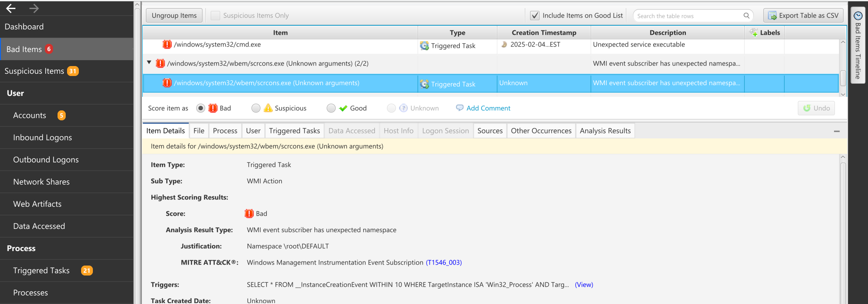Open the Item Details tab
This screenshot has height=304, width=868.
[165, 131]
